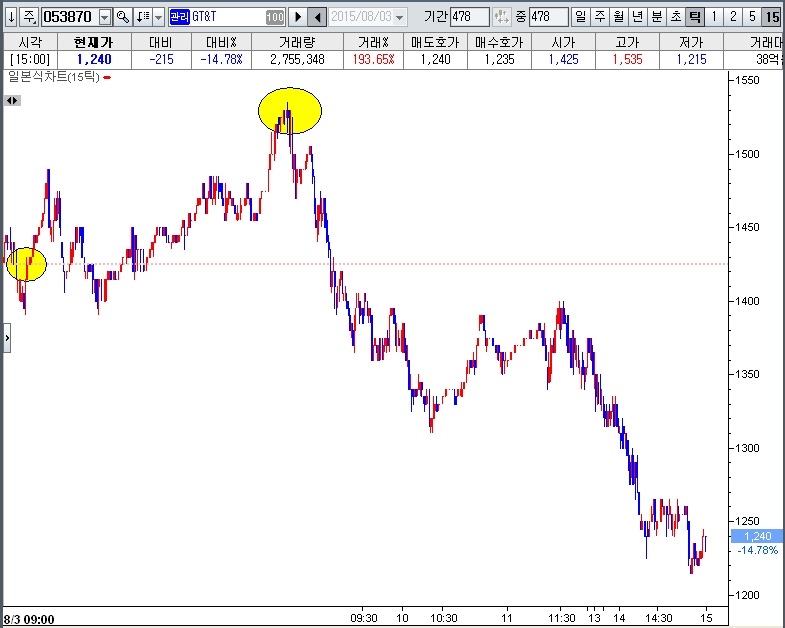Select the 분 minute period tab
Viewport: 785px width, 628px height.
(x=656, y=17)
